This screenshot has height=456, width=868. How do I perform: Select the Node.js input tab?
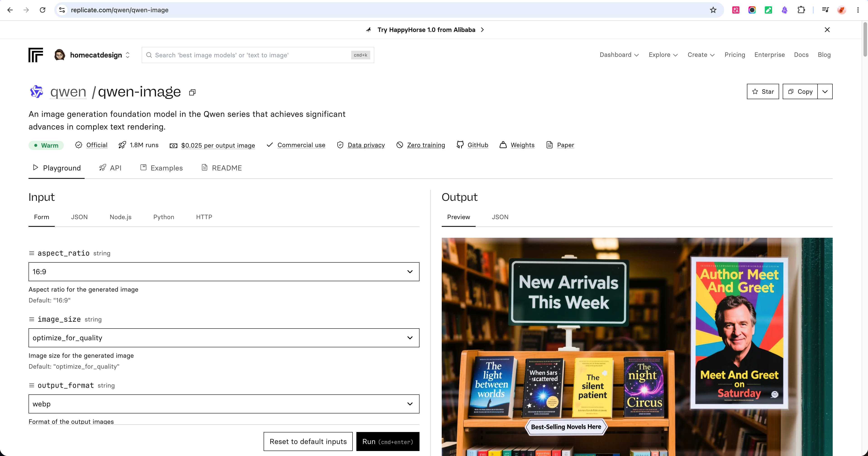click(x=120, y=217)
